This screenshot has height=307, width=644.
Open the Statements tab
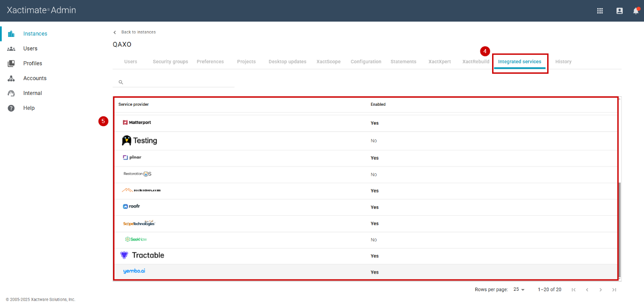[x=403, y=62]
